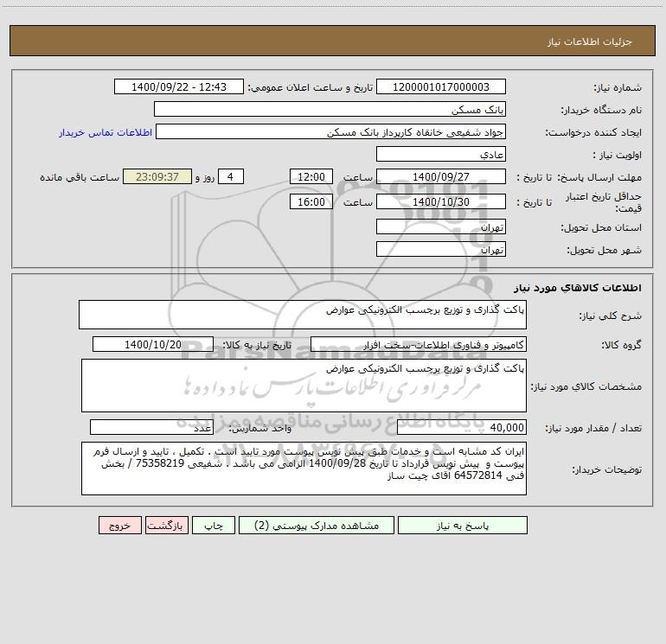Click the تاریخ نیاز به کالا field 1400/10/20
666x644 pixels.
coord(153,344)
